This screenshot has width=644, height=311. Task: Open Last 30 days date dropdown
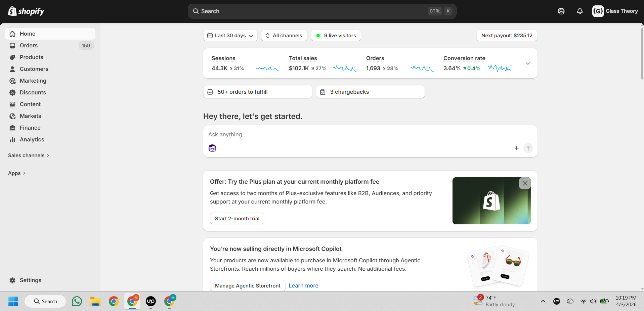pyautogui.click(x=230, y=36)
